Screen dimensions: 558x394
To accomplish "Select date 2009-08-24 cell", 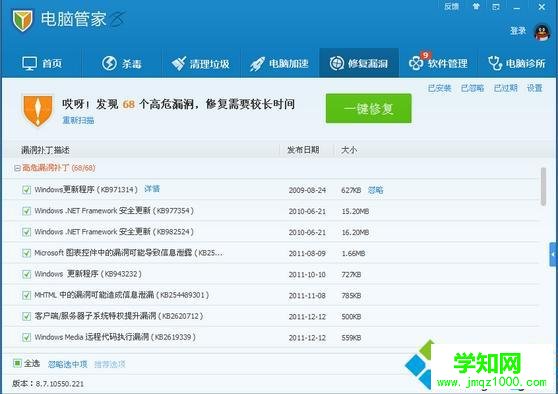I will point(307,190).
